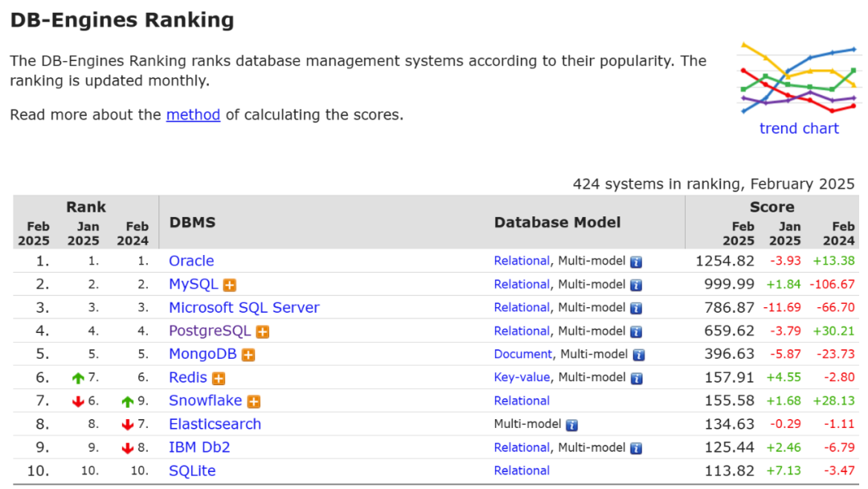This screenshot has height=489, width=868.
Task: Open the Microsoft SQL Server link
Action: click(244, 308)
